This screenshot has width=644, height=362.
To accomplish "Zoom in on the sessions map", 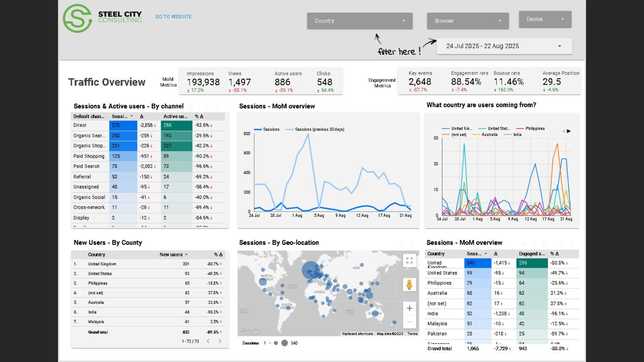I will click(x=409, y=308).
